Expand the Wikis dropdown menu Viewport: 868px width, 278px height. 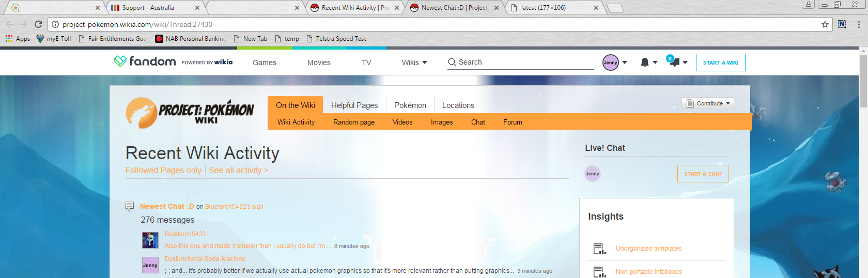(x=414, y=63)
